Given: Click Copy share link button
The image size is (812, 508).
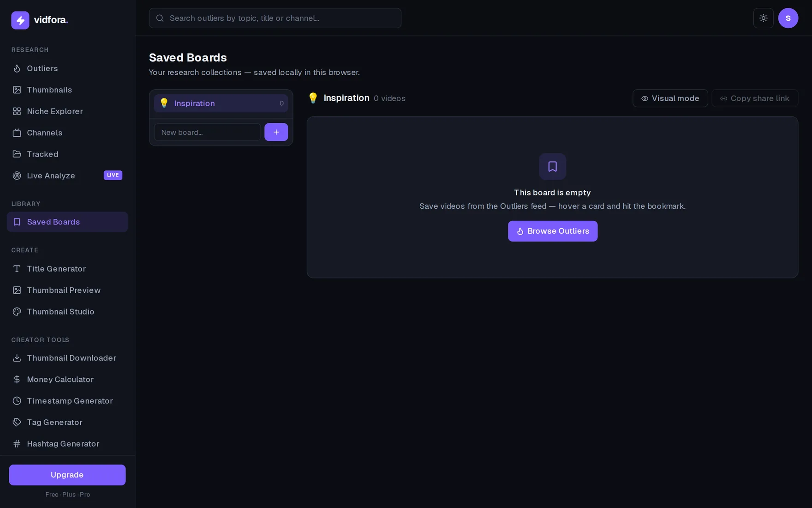Looking at the screenshot, I should 755,98.
